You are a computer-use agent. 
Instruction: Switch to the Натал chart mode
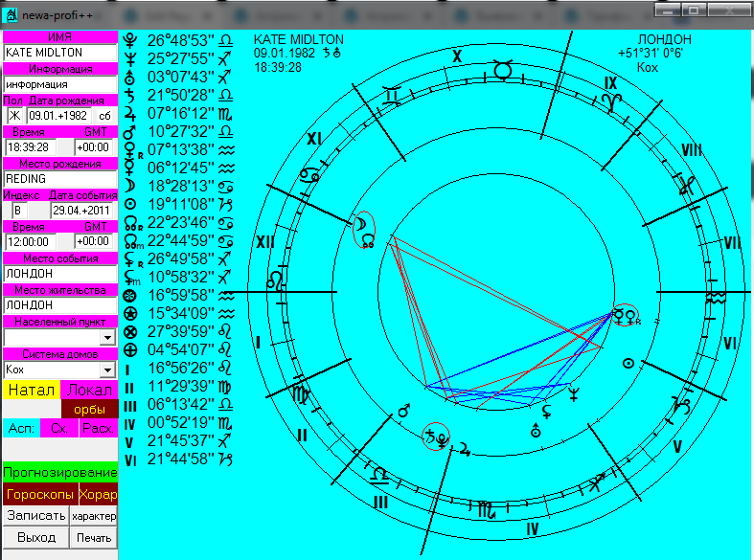point(31,391)
